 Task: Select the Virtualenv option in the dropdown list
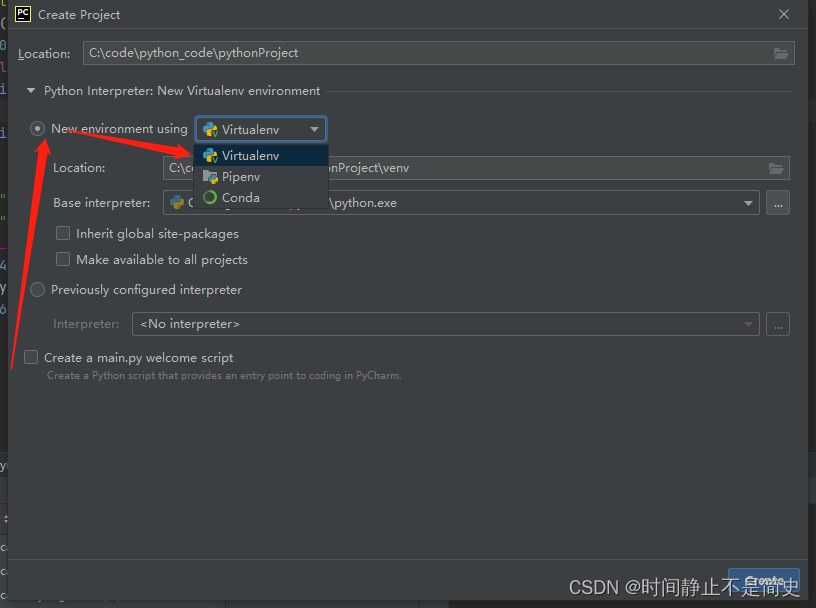261,155
